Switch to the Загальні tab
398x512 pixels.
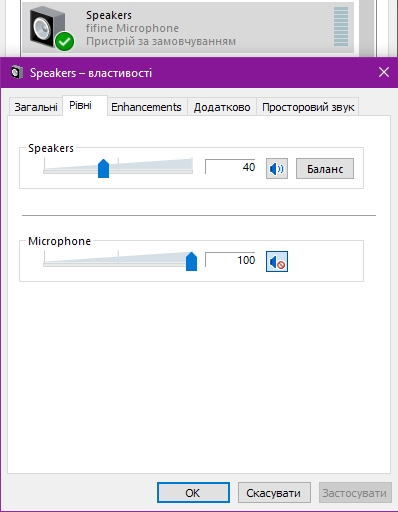pos(36,107)
